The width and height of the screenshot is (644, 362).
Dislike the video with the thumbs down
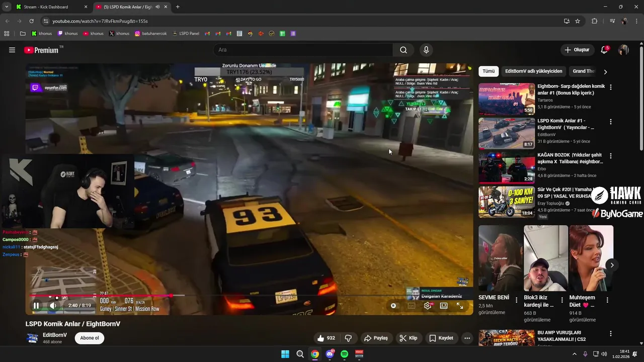pos(348,338)
